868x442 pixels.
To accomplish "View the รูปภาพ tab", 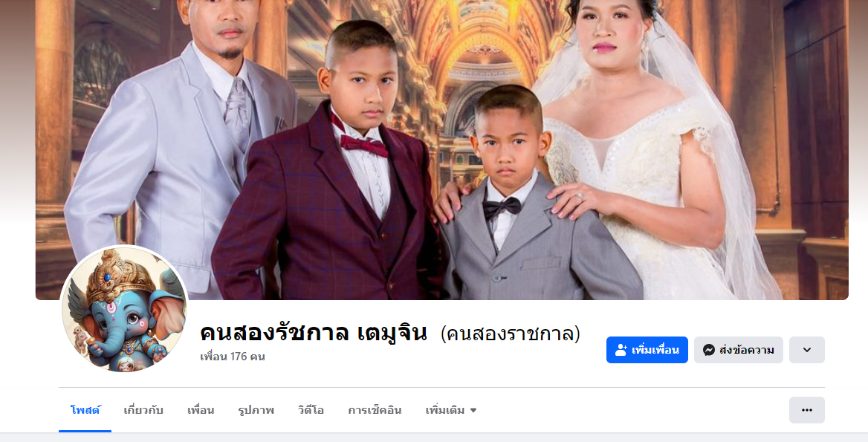I will tap(256, 411).
